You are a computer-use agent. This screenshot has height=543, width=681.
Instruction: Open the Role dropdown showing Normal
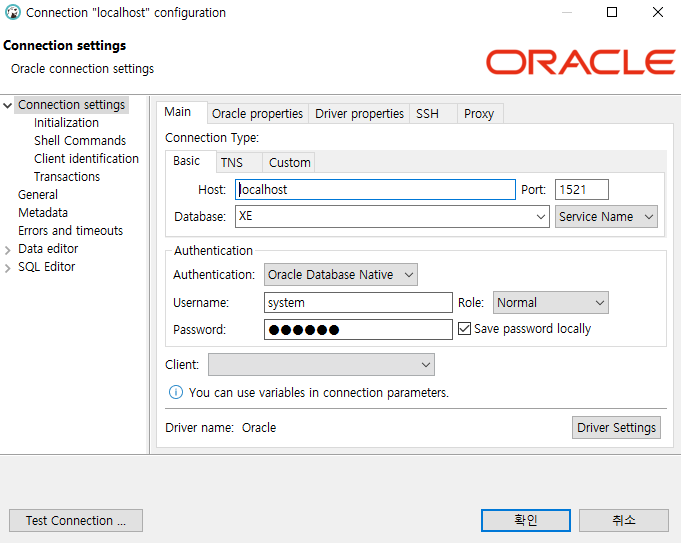point(550,302)
